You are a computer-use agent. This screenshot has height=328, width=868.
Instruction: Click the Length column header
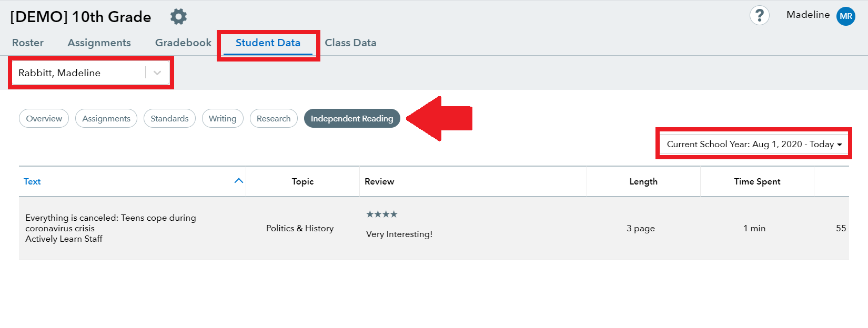(643, 181)
